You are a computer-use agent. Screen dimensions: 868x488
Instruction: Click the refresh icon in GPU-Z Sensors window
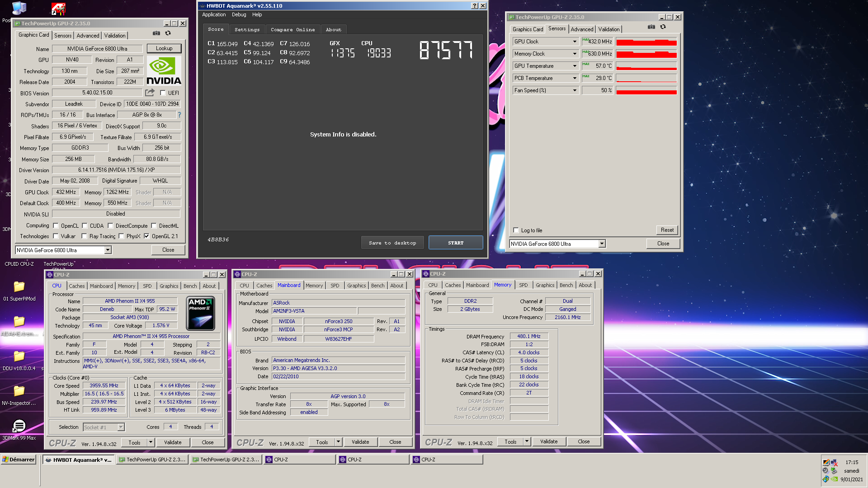coord(663,27)
